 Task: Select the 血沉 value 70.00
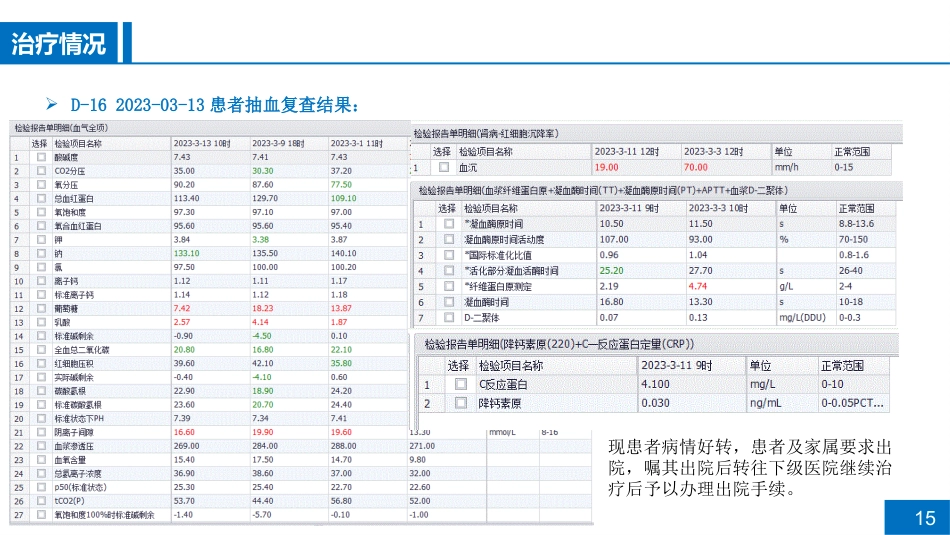[x=696, y=167]
